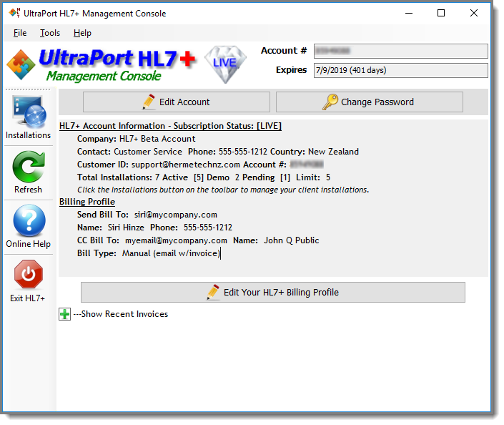Click the Change Password button
This screenshot has width=504, height=425.
pos(370,102)
